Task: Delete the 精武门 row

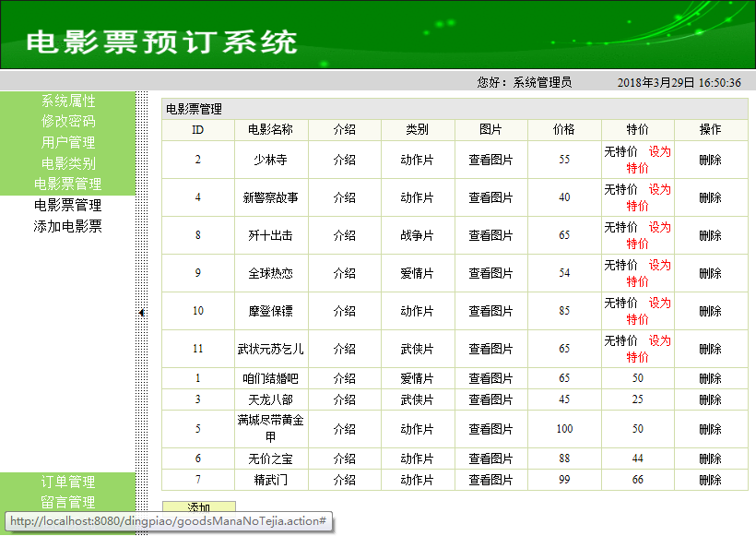Action: 710,480
